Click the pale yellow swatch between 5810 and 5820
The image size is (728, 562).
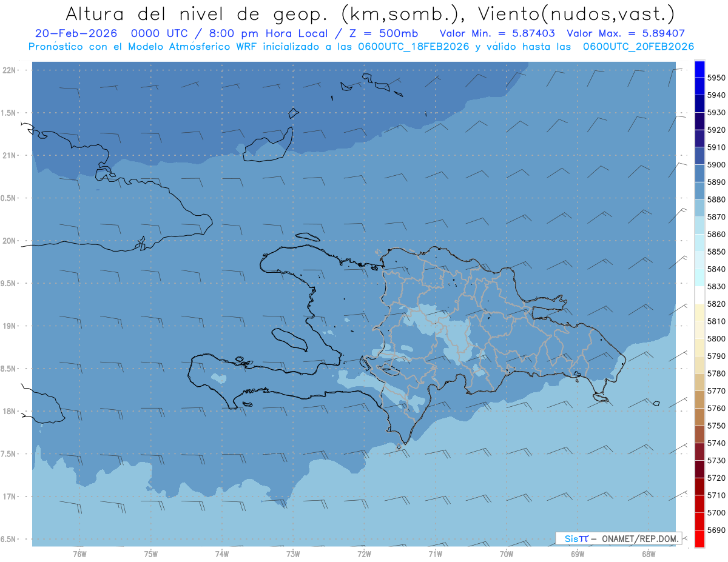(699, 312)
